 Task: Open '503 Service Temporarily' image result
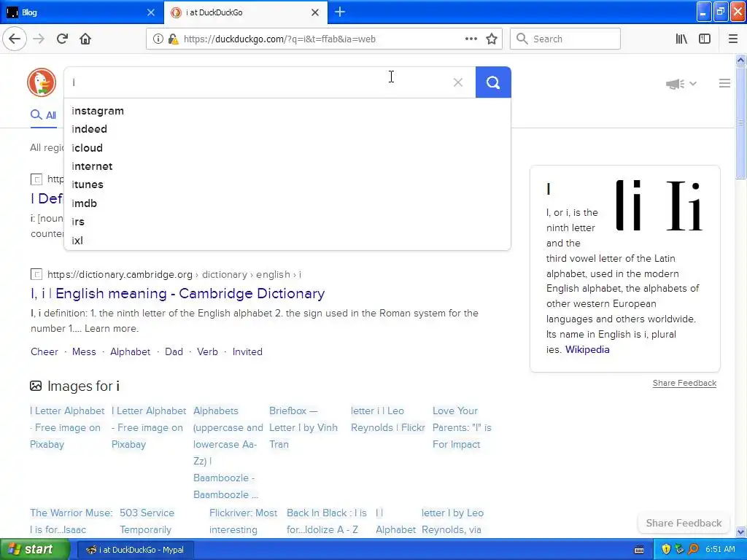tap(147, 521)
